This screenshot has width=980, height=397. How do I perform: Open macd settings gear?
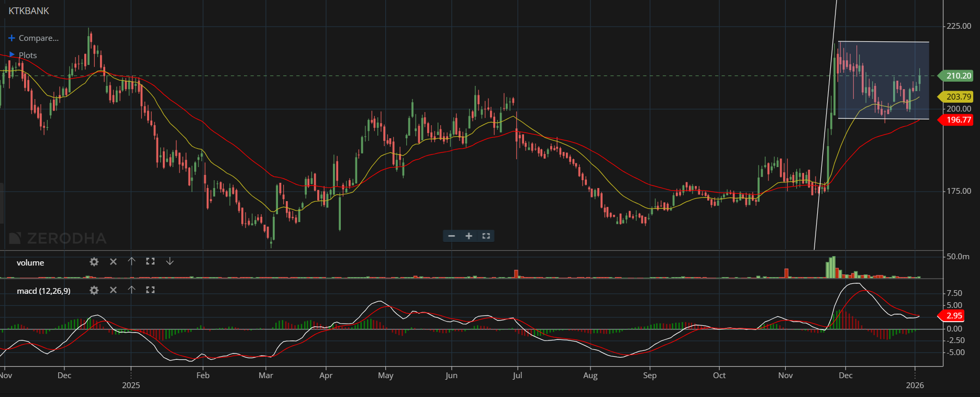[94, 290]
